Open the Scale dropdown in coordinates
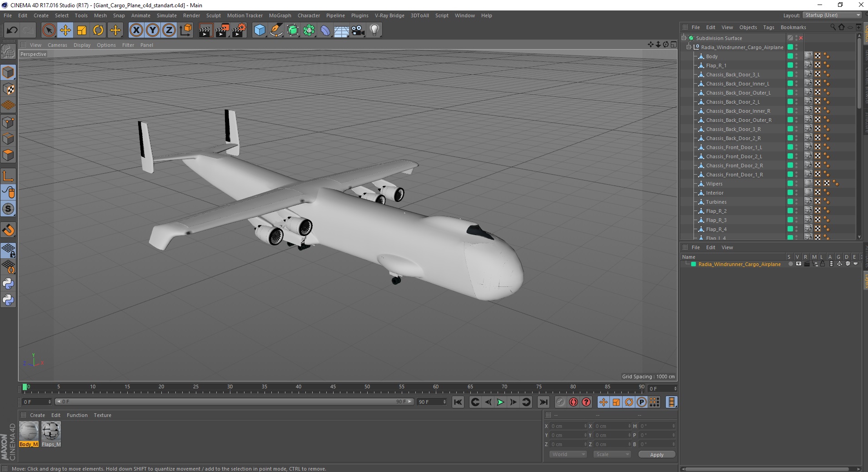 612,454
